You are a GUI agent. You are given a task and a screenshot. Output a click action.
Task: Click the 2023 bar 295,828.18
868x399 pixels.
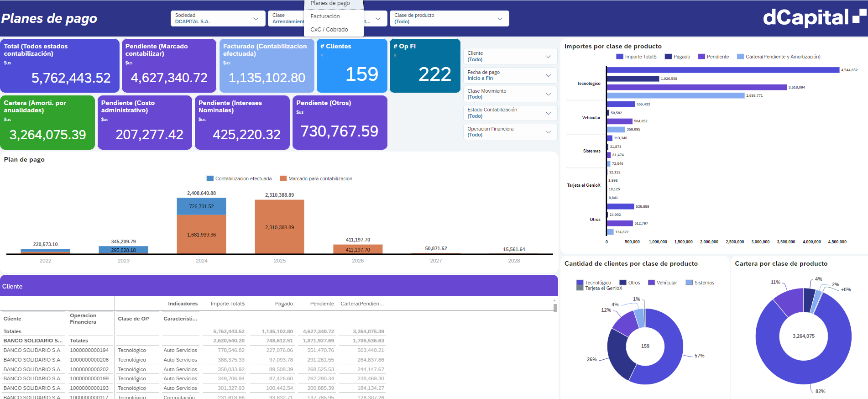coord(123,250)
